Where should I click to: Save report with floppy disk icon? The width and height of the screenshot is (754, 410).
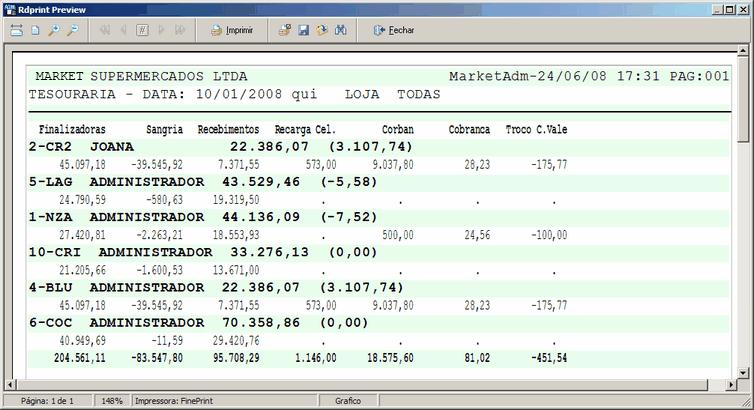[x=303, y=30]
